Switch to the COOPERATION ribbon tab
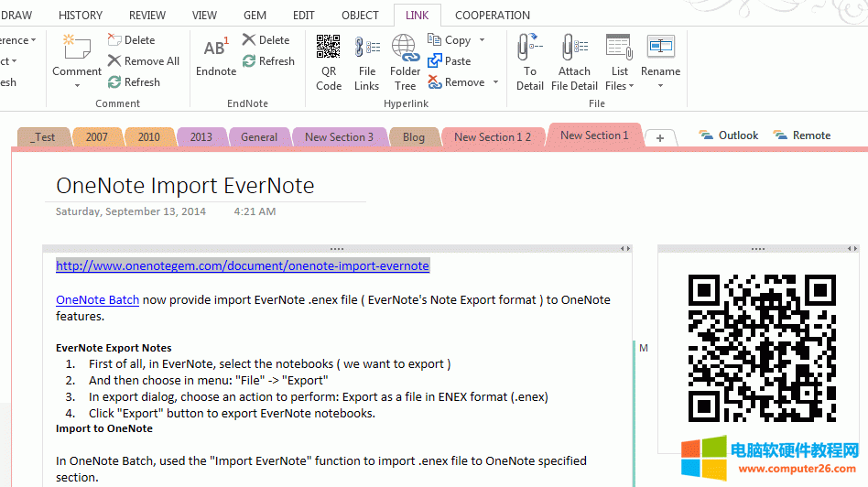 493,15
